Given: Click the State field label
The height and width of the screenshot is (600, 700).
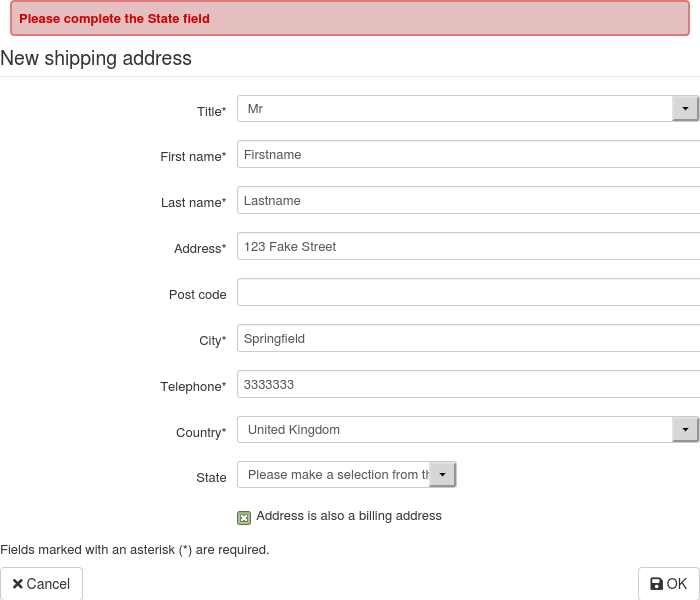Looking at the screenshot, I should tap(211, 478).
